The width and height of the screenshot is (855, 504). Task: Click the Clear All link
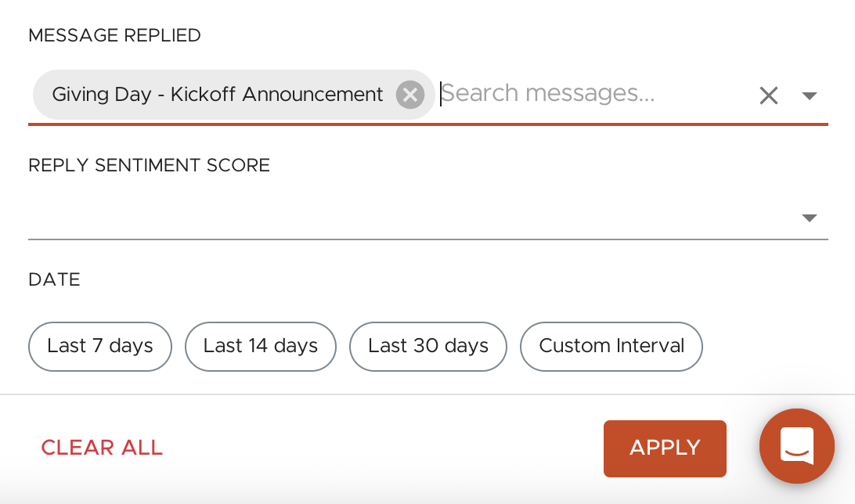click(102, 448)
